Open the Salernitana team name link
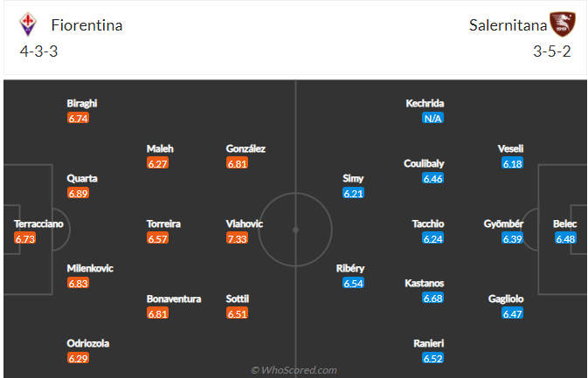The width and height of the screenshot is (588, 378). tap(508, 25)
